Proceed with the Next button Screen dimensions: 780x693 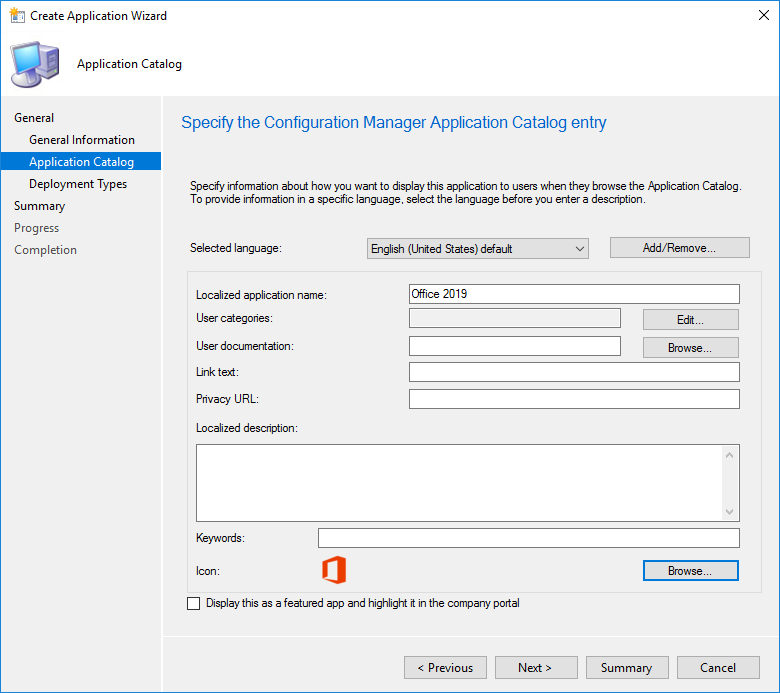[x=536, y=668]
